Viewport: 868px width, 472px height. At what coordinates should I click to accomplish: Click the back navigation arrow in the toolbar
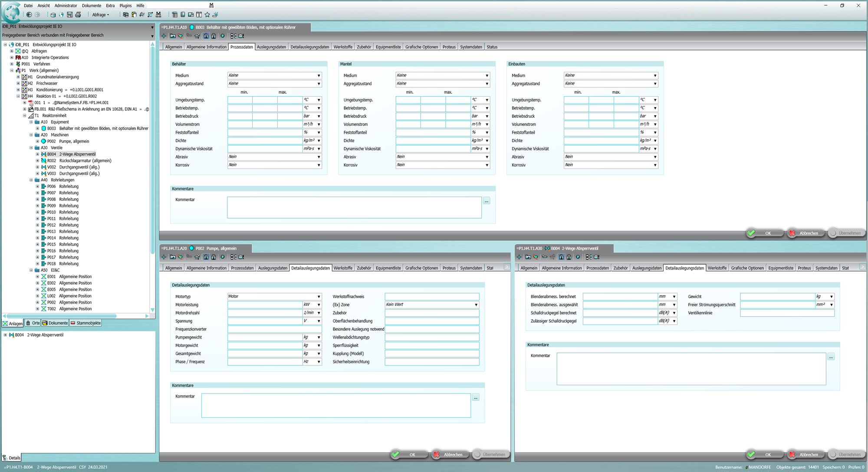[29, 15]
